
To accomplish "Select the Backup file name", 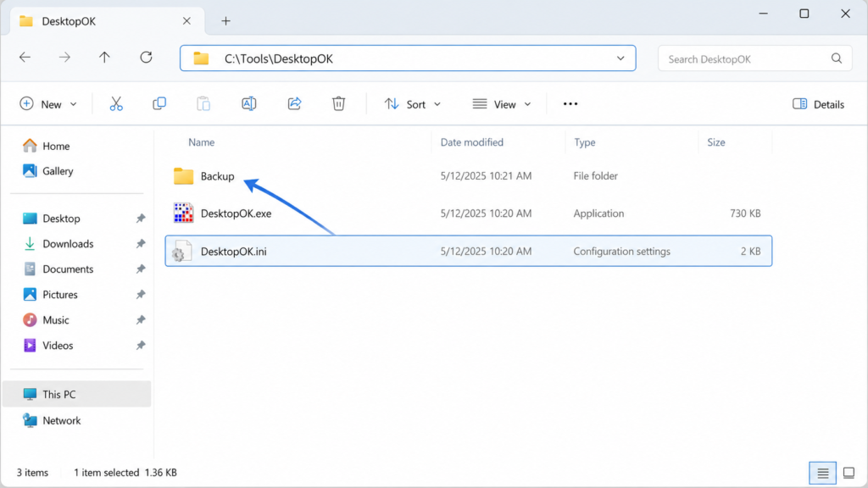I will click(x=218, y=176).
